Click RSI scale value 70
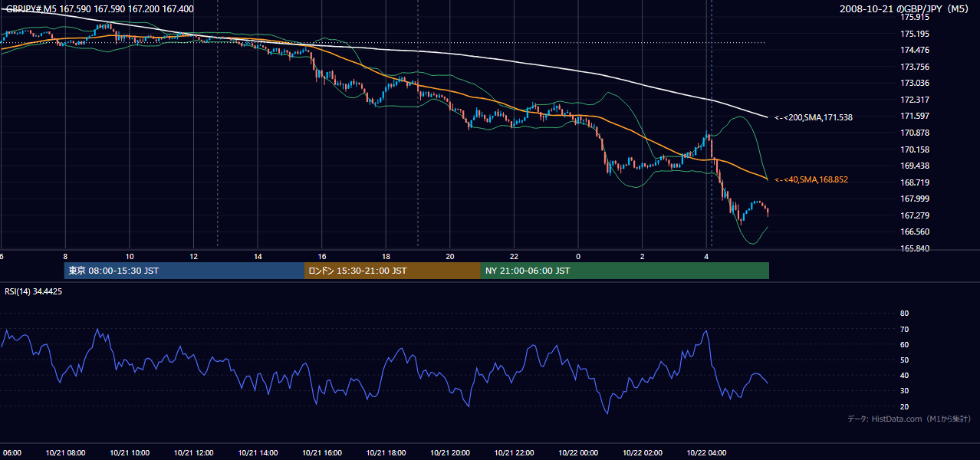Screen dimensions: 980x460 pyautogui.click(x=904, y=329)
